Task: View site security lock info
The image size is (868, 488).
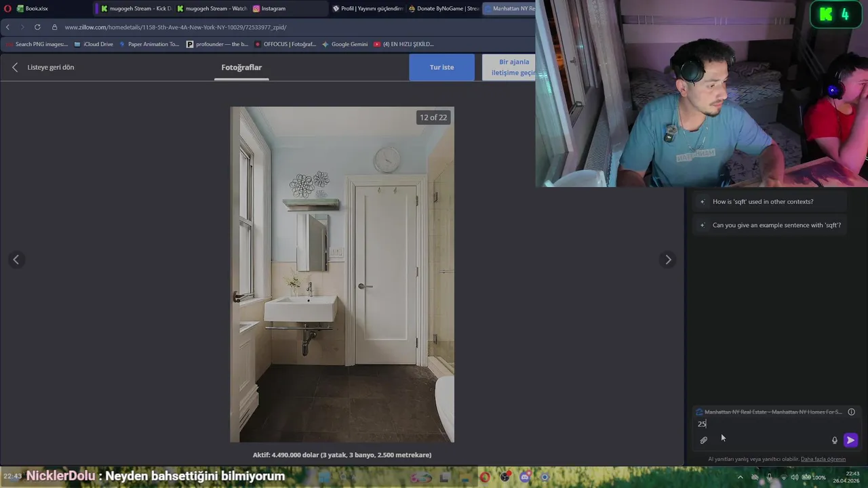Action: point(55,27)
